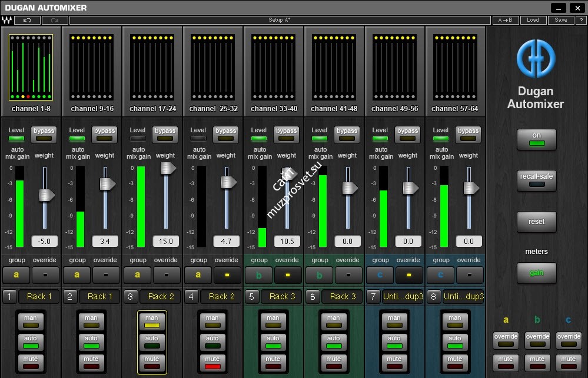Screen dimensions: 588x378
Task: Toggle override on channel 7
Action: 409,275
